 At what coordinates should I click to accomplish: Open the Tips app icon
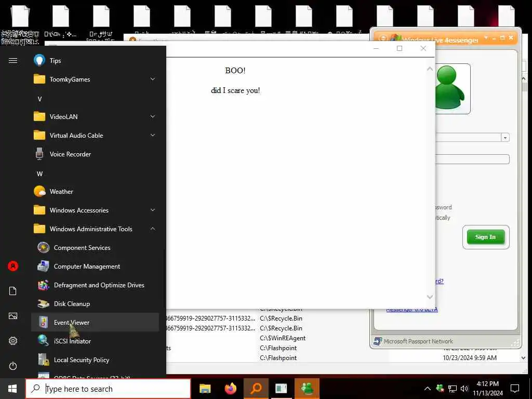tap(39, 60)
